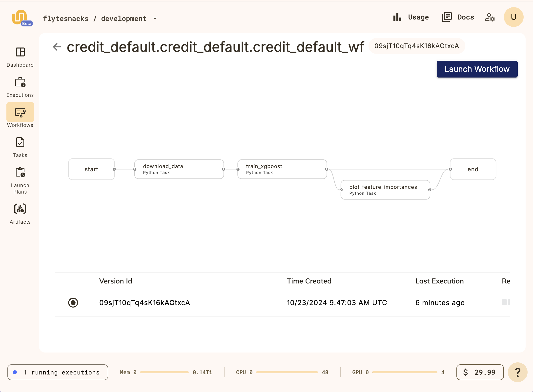Open the U user avatar menu
This screenshot has height=392, width=533.
[x=513, y=17]
